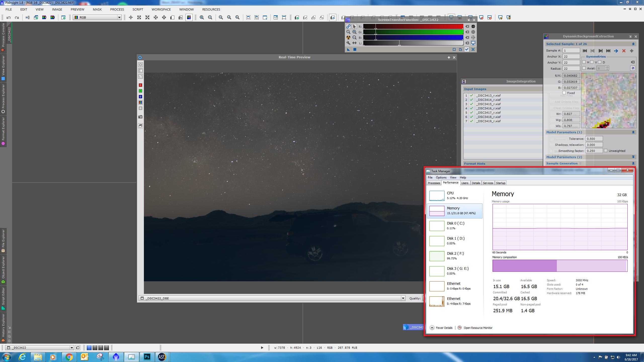This screenshot has width=644, height=362.
Task: Open the RGB channel dropdown in toolbar
Action: [119, 17]
